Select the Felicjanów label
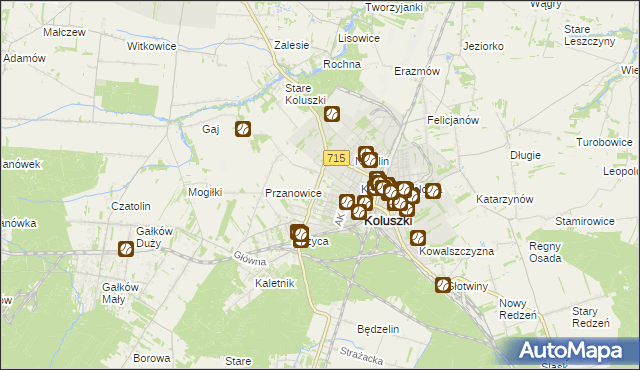This screenshot has width=640, height=370. point(453,120)
